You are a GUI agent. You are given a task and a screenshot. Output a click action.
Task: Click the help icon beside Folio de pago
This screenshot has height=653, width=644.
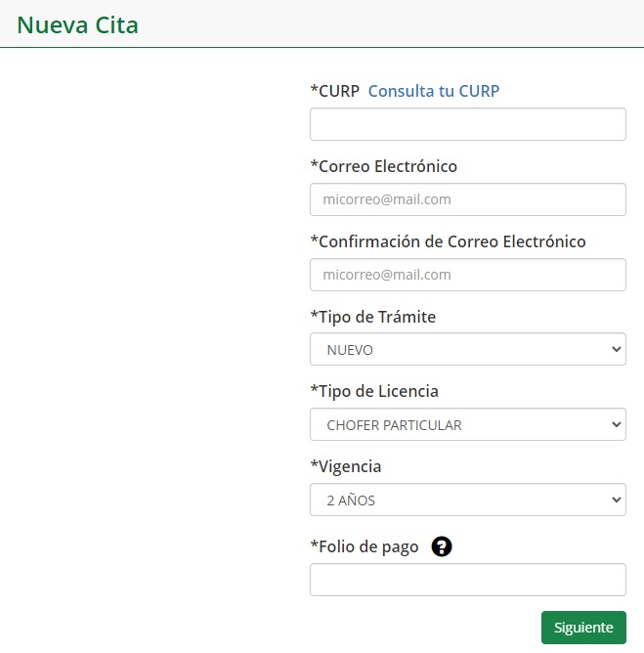click(442, 546)
